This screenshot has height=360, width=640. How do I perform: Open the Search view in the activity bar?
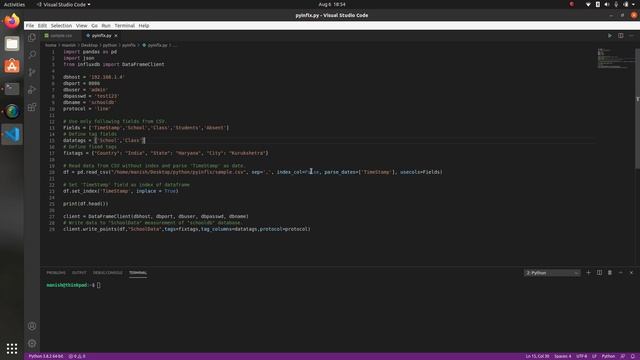click(x=32, y=55)
